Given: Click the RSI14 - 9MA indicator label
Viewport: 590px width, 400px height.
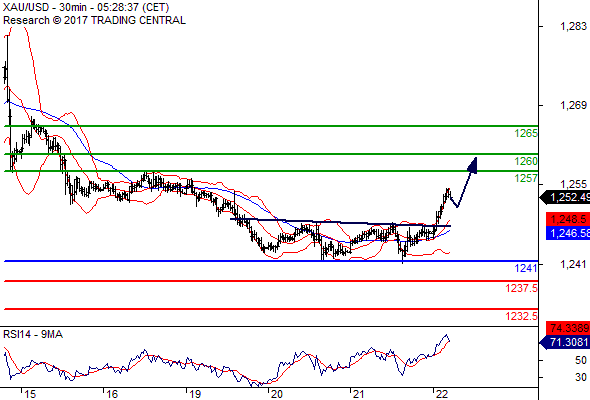Looking at the screenshot, I should click(x=33, y=334).
